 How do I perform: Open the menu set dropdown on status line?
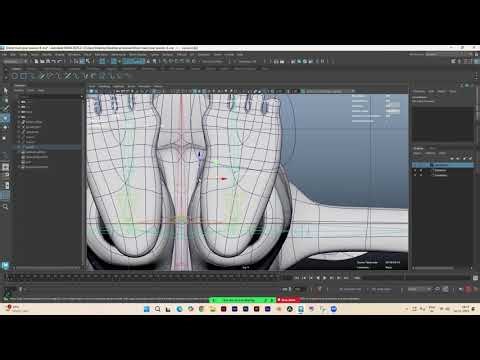[15, 61]
